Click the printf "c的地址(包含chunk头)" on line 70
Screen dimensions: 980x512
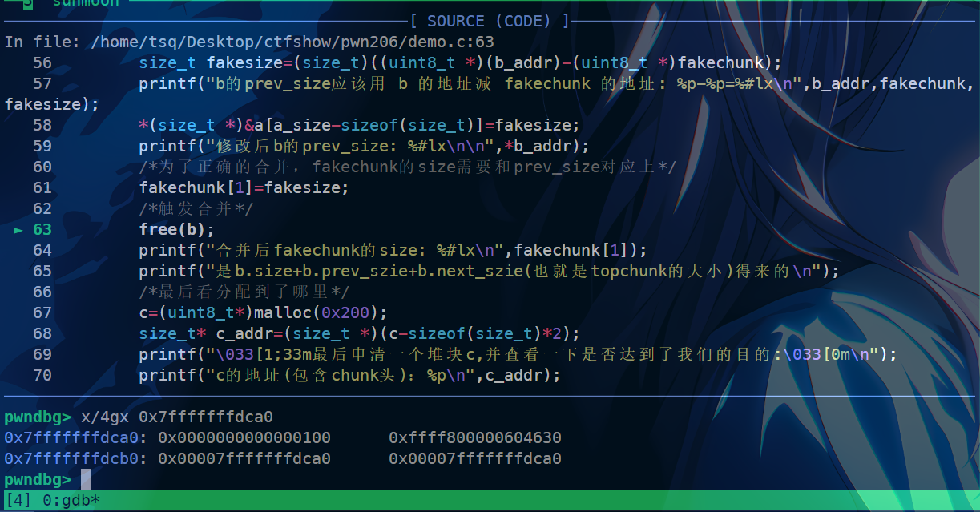350,375
